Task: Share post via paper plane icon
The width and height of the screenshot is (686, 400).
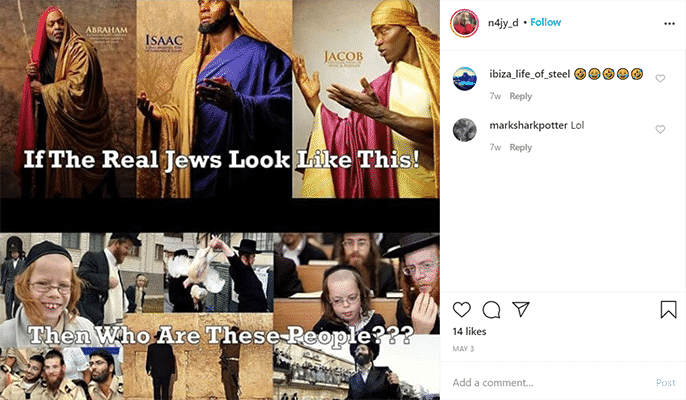Action: (521, 309)
